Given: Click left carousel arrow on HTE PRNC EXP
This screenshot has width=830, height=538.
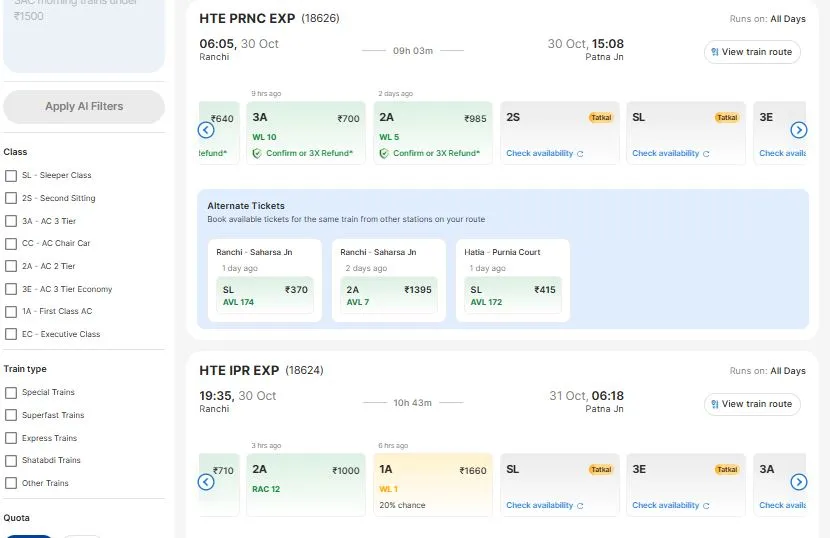Looking at the screenshot, I should point(206,130).
